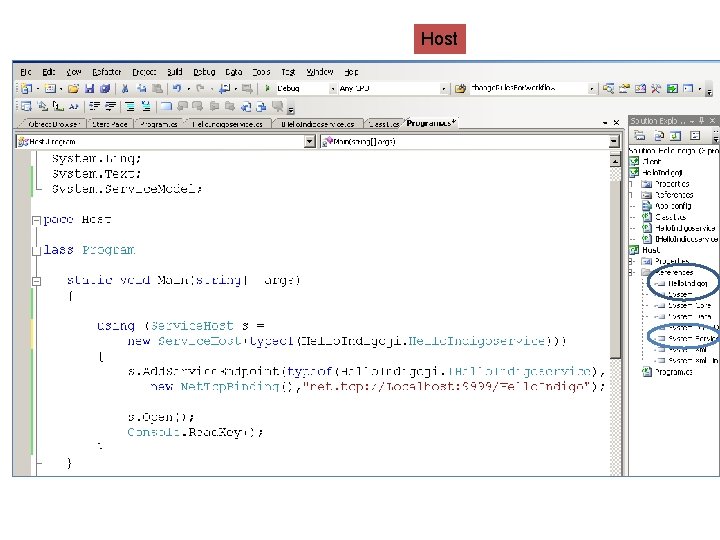Collapse the namespace Host code region

[x=36, y=220]
